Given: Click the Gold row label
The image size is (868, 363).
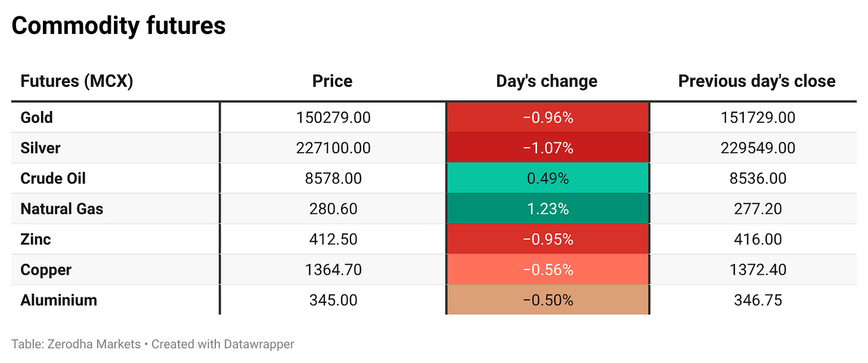Looking at the screenshot, I should click(x=36, y=117).
